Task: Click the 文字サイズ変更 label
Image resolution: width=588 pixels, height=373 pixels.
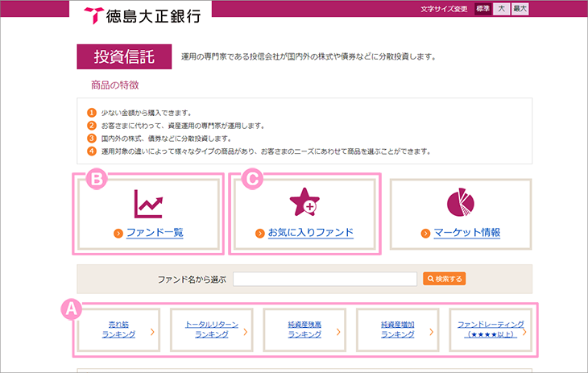Action: (x=444, y=9)
